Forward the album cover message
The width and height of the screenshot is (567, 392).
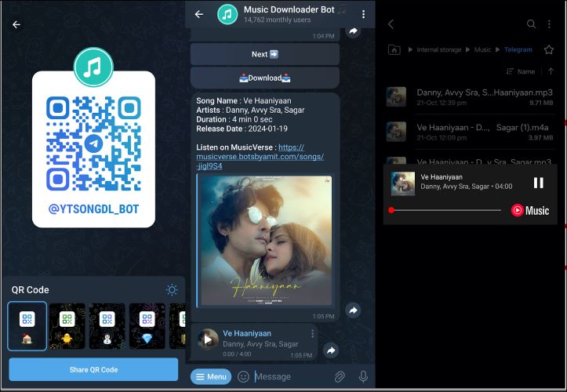tap(353, 310)
